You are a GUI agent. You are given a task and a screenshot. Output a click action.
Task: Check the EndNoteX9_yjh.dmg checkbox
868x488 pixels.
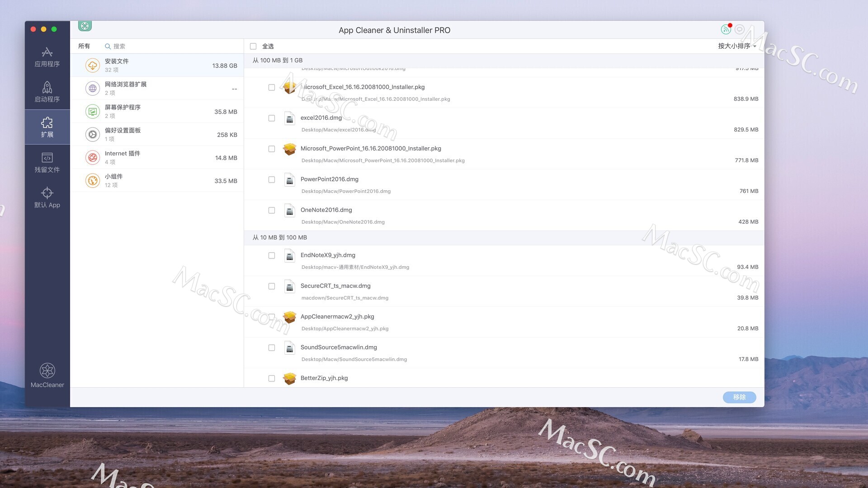272,256
